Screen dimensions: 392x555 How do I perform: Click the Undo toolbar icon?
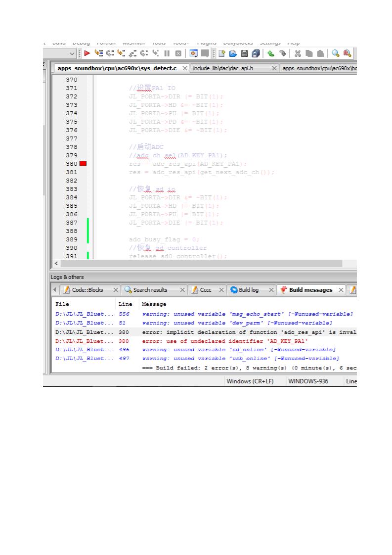(x=271, y=53)
